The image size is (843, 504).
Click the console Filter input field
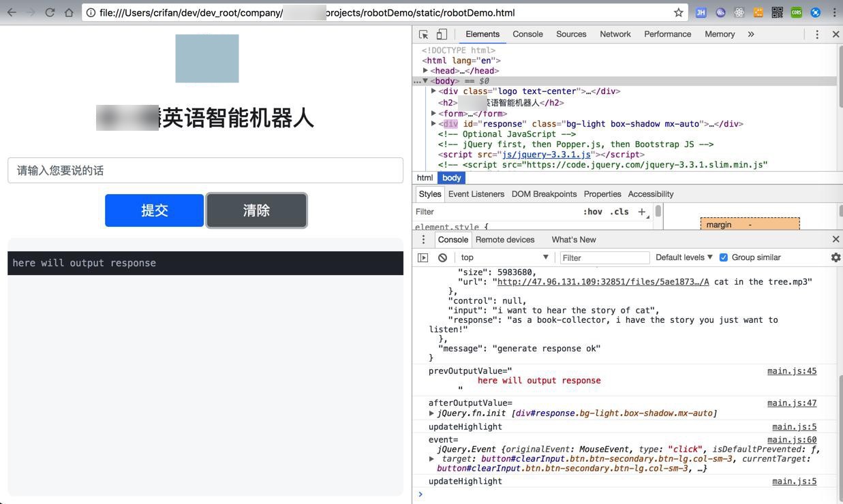(x=604, y=257)
